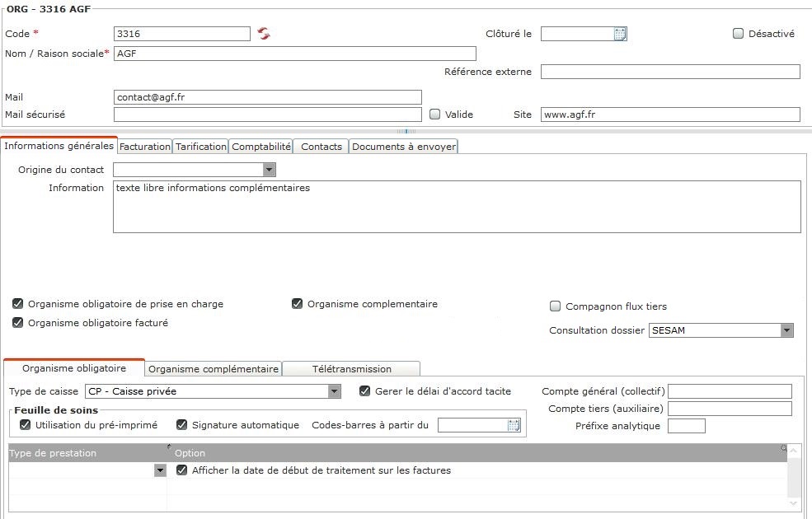This screenshot has width=812, height=519.
Task: Toggle Organisme complementaire checkbox
Action: pyautogui.click(x=298, y=304)
